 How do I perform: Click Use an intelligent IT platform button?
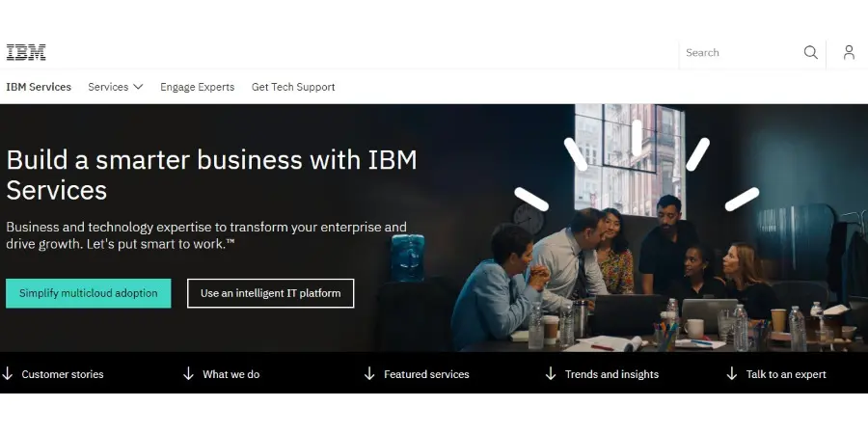pos(270,293)
